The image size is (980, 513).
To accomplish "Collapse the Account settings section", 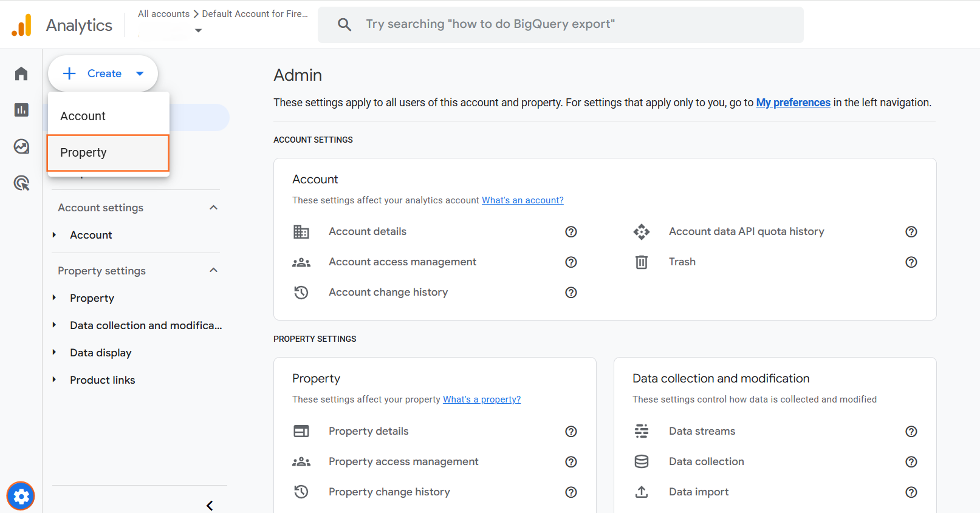I will tap(213, 208).
